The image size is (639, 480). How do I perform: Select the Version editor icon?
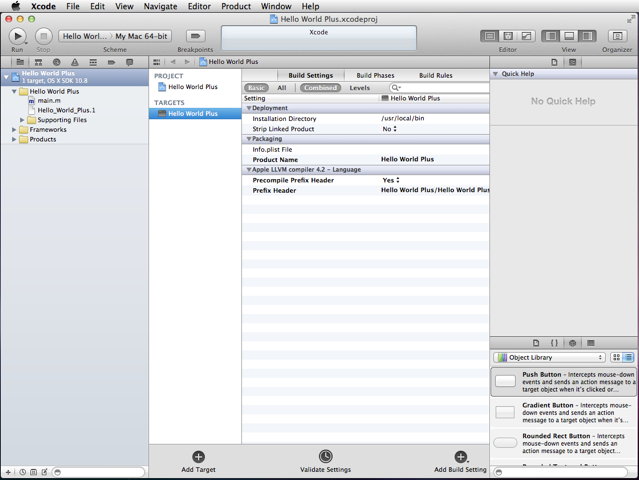tap(526, 36)
